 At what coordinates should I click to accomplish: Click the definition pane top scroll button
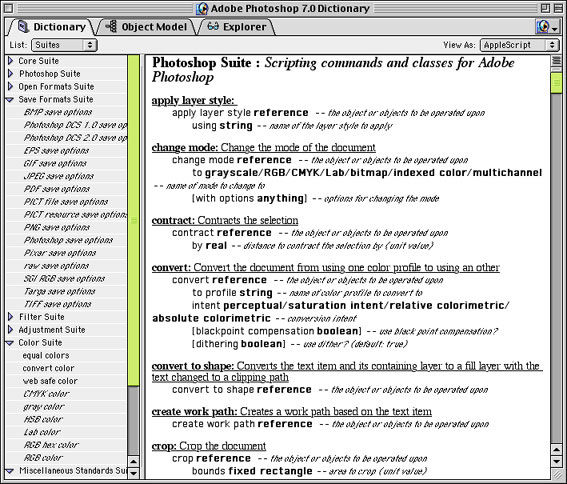coord(557,60)
